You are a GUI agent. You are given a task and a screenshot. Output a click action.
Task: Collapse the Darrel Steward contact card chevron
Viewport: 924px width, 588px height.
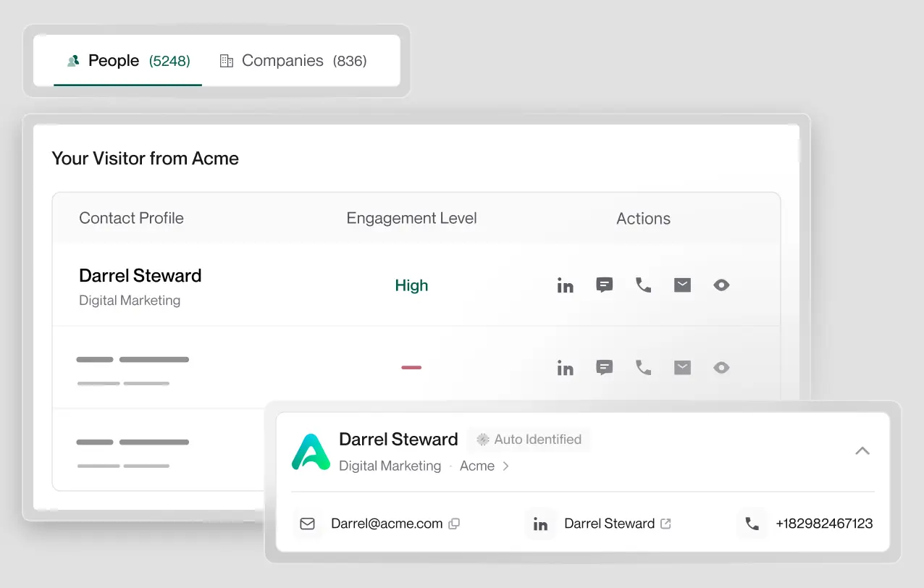point(862,450)
